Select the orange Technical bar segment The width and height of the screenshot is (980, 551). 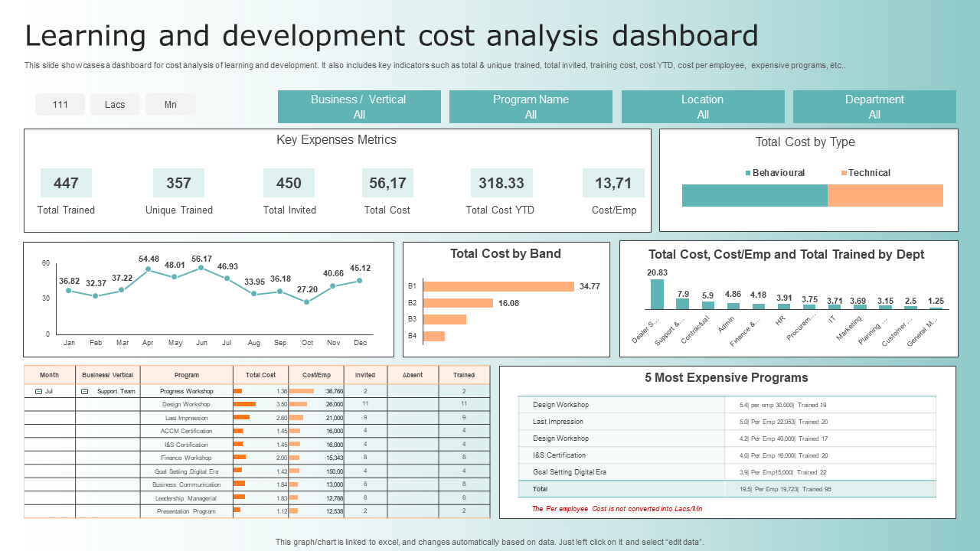pyautogui.click(x=885, y=195)
